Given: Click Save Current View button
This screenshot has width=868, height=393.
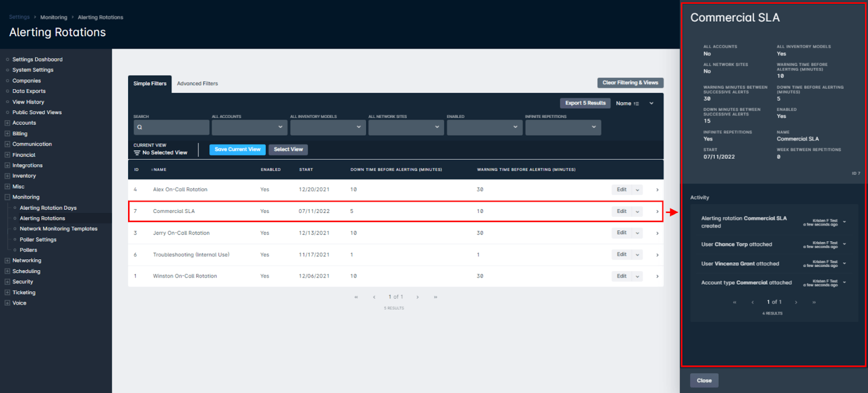Looking at the screenshot, I should 238,150.
